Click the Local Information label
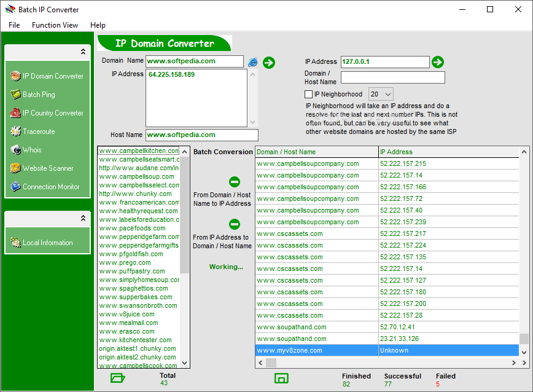 48,243
